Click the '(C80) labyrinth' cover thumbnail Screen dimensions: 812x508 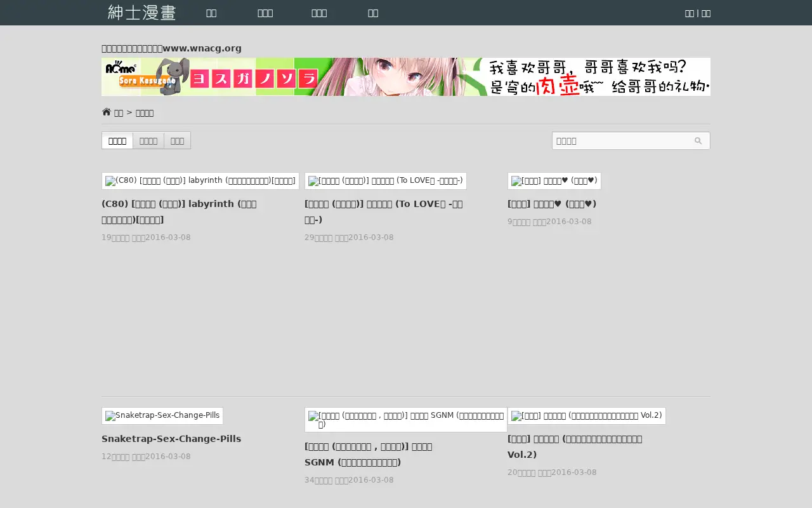coord(200,181)
